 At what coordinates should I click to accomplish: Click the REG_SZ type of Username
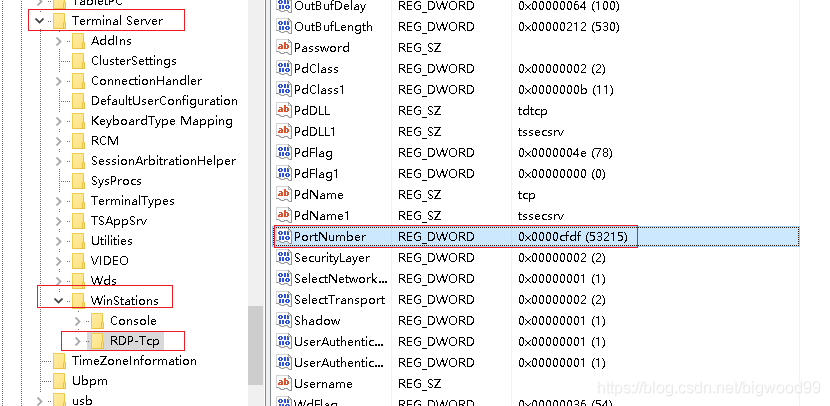click(419, 384)
